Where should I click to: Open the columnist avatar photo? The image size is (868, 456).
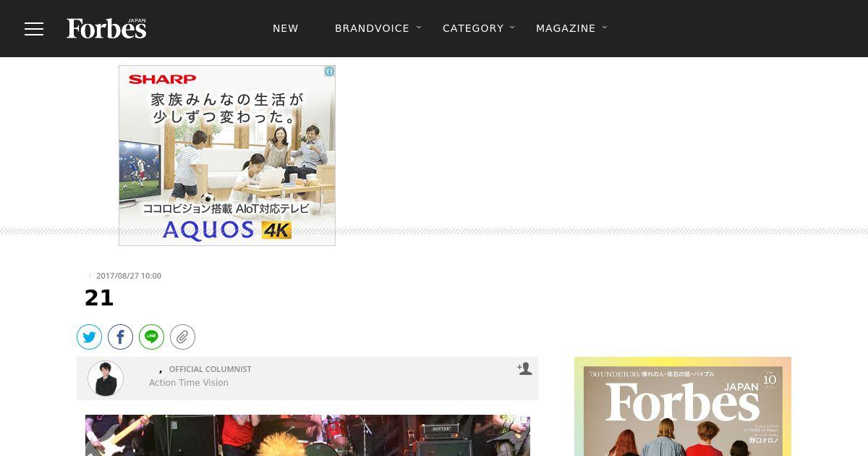coord(106,379)
